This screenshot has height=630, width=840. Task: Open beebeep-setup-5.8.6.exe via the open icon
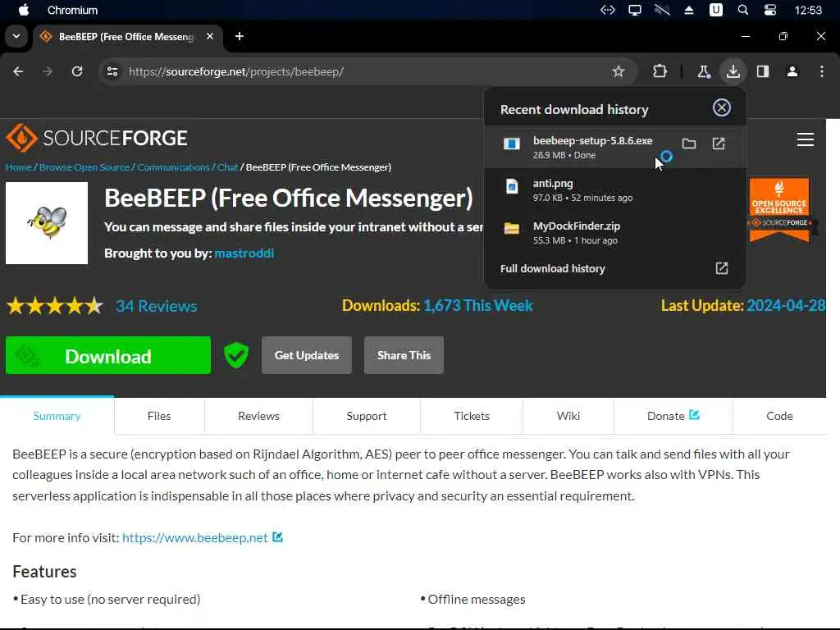click(x=719, y=144)
